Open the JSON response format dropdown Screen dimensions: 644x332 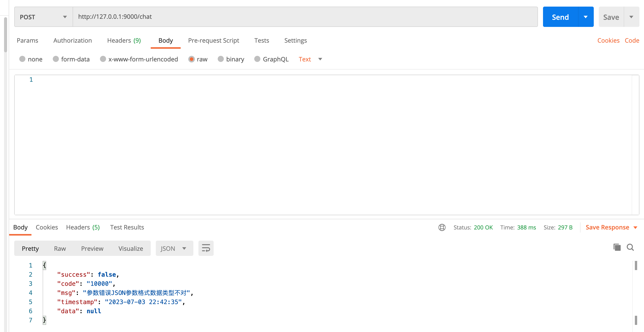(174, 248)
